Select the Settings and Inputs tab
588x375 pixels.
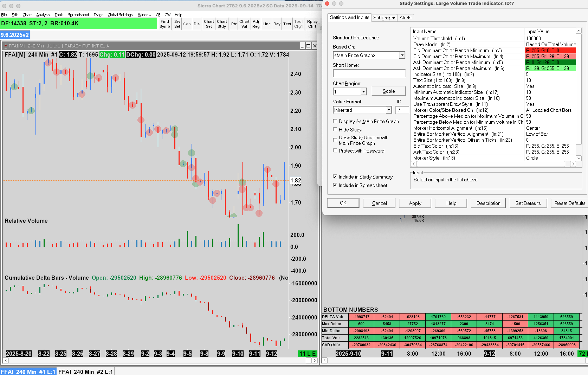click(x=350, y=17)
